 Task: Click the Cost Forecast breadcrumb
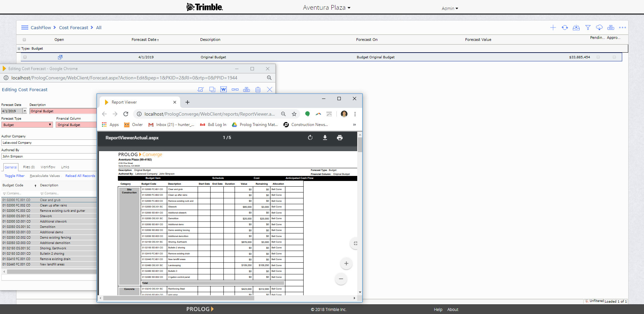click(73, 27)
